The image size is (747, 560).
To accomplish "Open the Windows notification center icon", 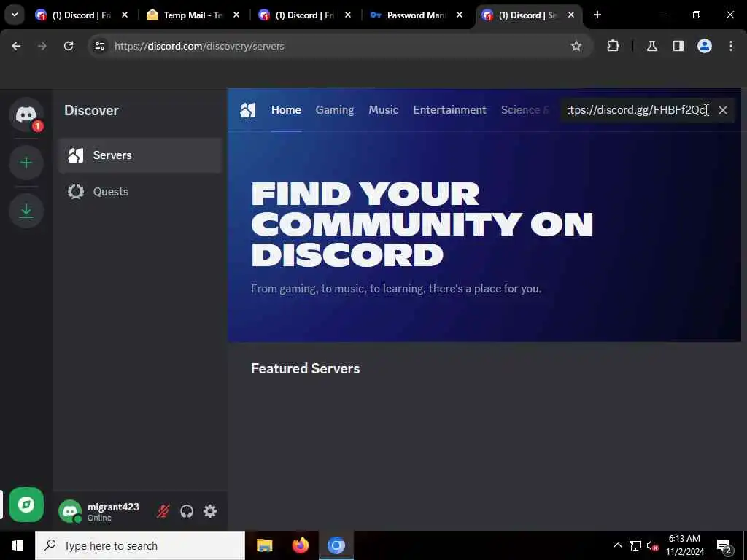I will 724,545.
